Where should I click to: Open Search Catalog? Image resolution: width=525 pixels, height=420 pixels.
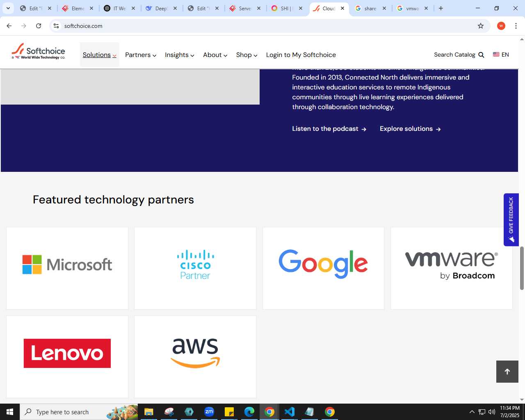pos(459,55)
